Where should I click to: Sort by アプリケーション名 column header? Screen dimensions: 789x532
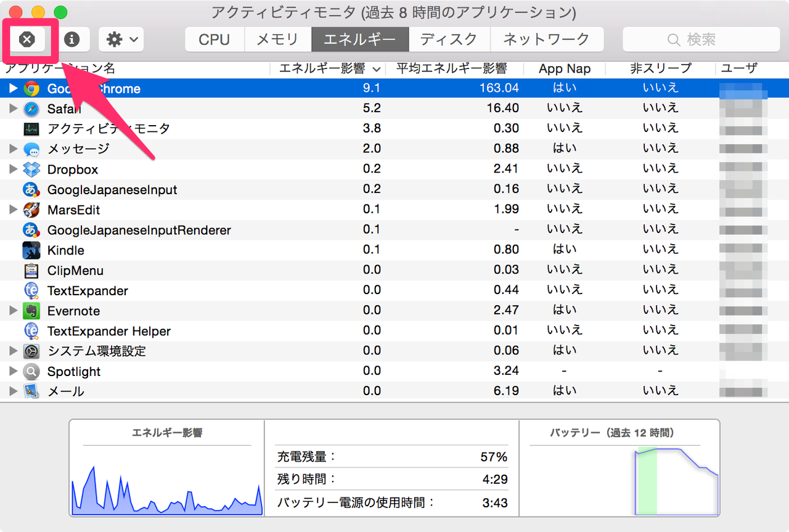(x=60, y=68)
